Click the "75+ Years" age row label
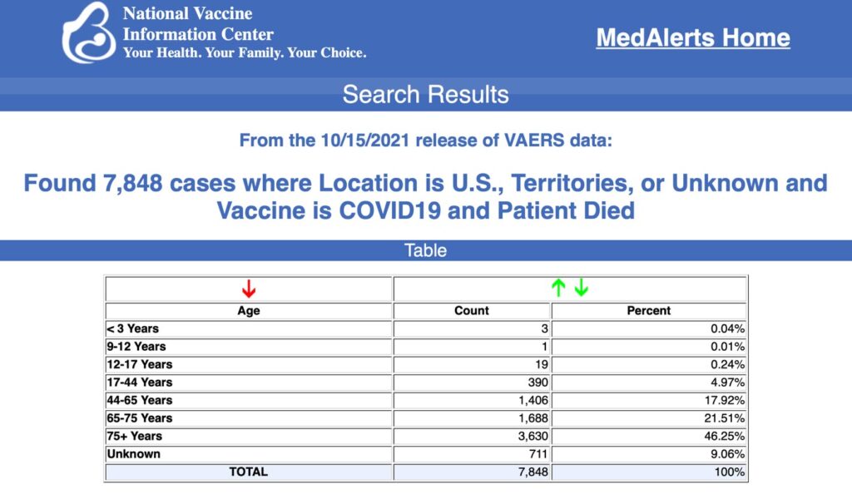 coord(135,436)
